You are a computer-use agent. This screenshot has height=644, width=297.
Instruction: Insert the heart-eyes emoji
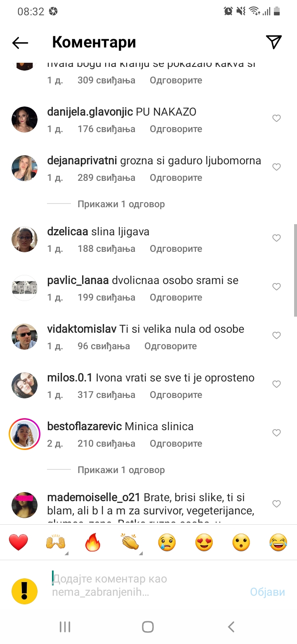coord(204,542)
